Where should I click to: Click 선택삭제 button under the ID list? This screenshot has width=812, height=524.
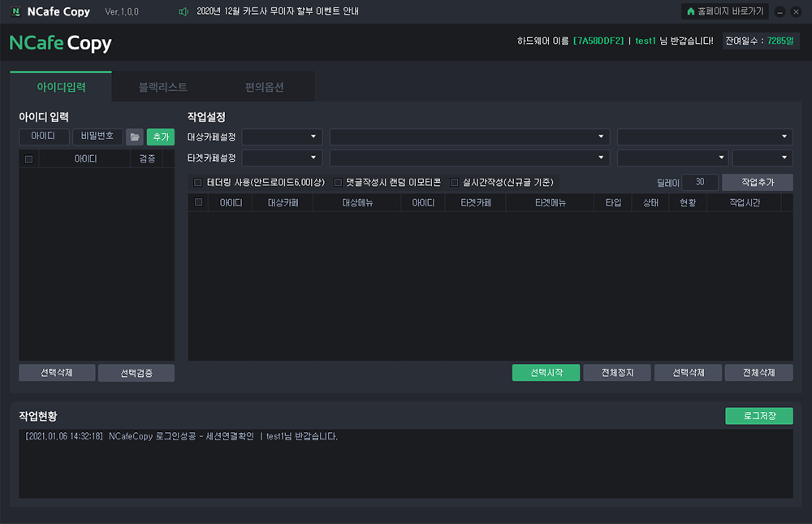coord(57,373)
